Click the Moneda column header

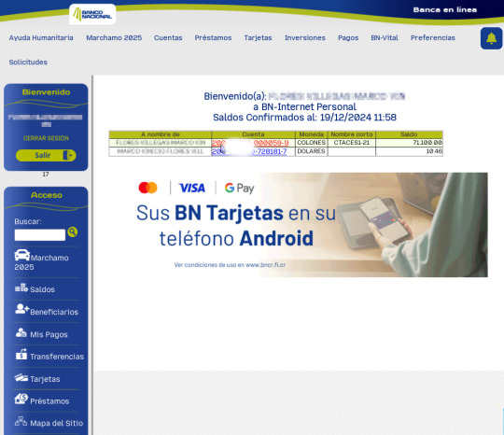[x=311, y=134]
